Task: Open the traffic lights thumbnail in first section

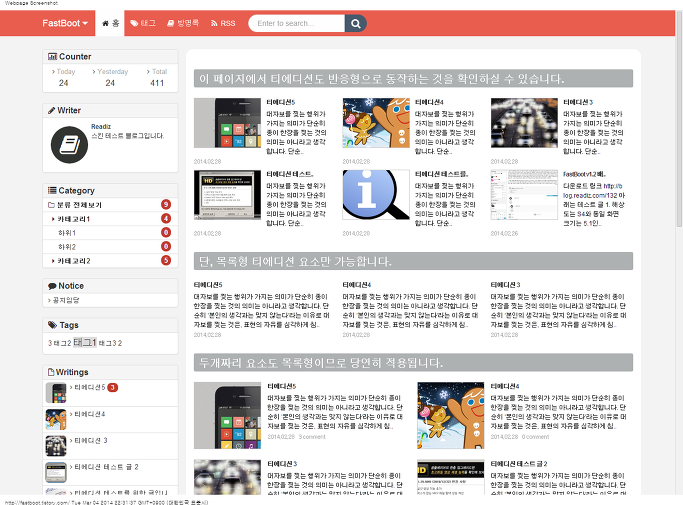Action: (524, 123)
